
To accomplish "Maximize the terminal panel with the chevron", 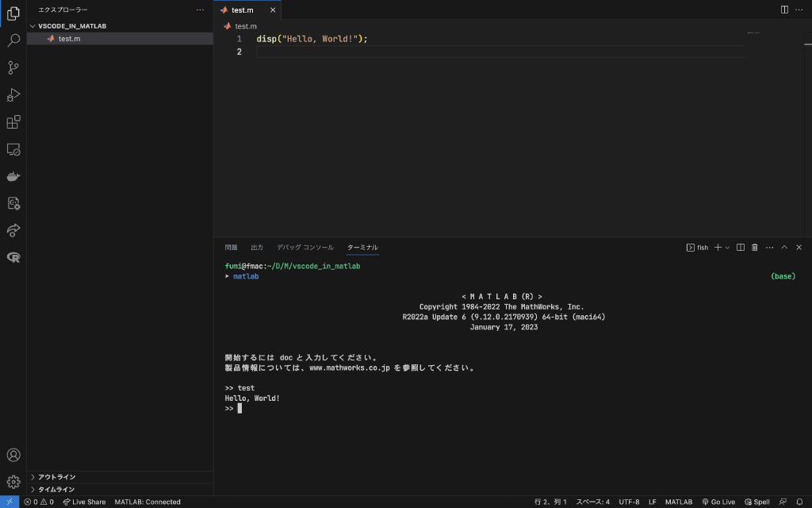I will click(x=784, y=247).
